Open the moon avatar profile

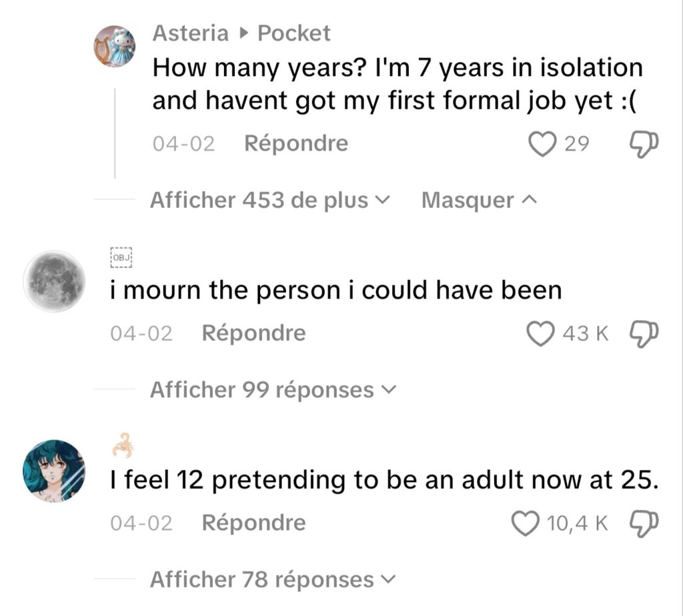point(54,281)
